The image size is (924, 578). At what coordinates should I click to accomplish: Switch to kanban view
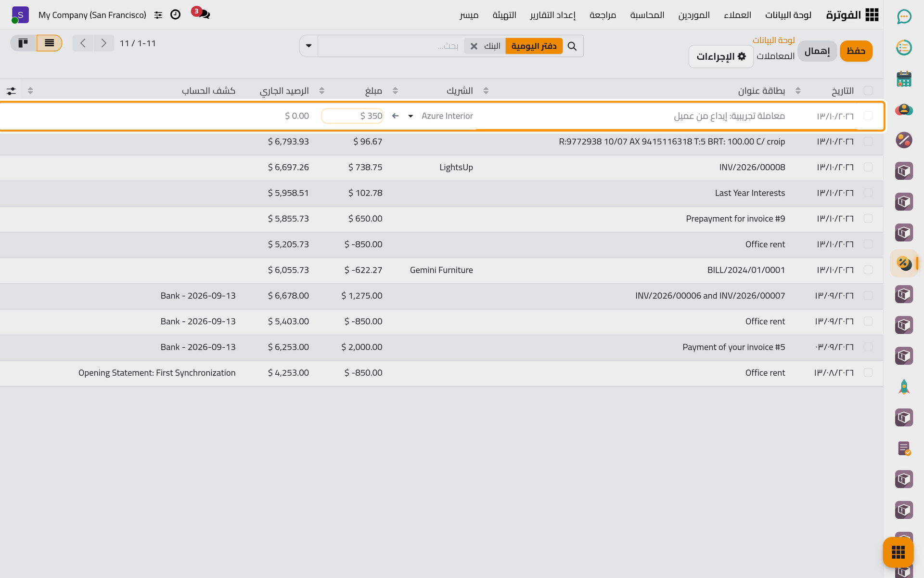23,43
